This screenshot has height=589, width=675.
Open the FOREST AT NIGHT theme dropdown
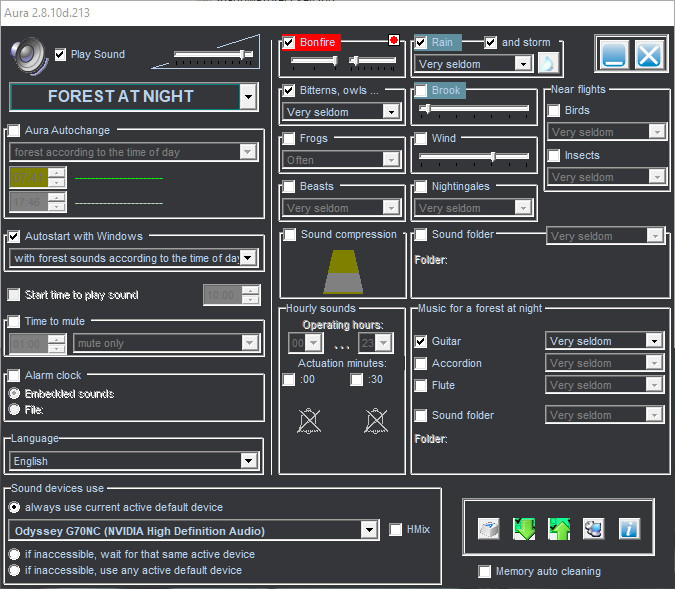(x=248, y=97)
